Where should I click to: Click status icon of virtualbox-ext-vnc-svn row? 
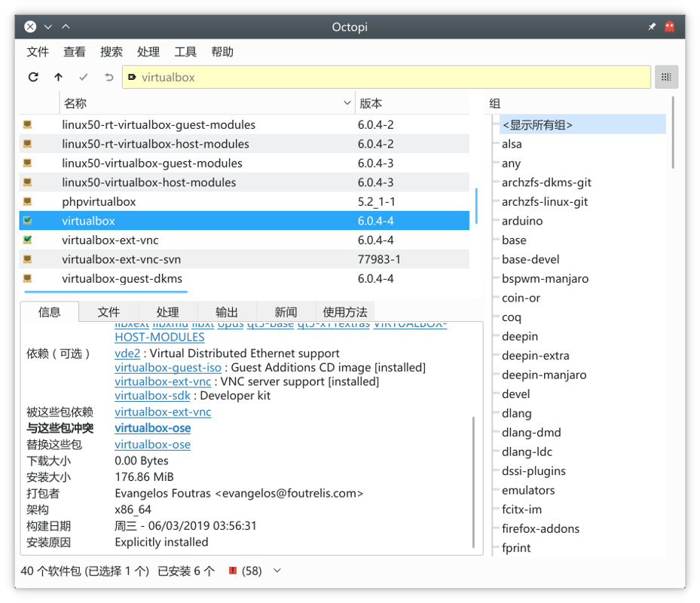pyautogui.click(x=28, y=259)
